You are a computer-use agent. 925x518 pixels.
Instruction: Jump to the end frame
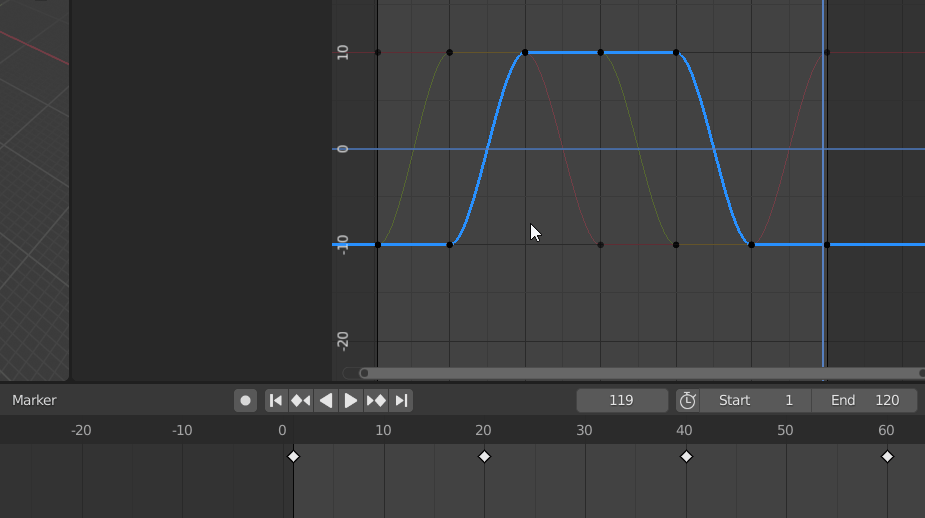point(401,401)
